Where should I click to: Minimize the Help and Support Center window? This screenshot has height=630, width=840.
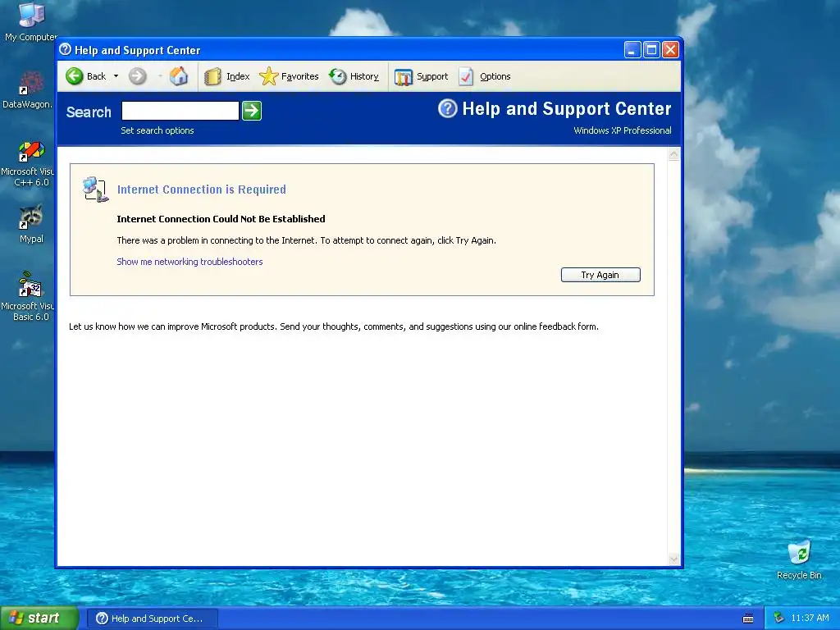pyautogui.click(x=632, y=50)
